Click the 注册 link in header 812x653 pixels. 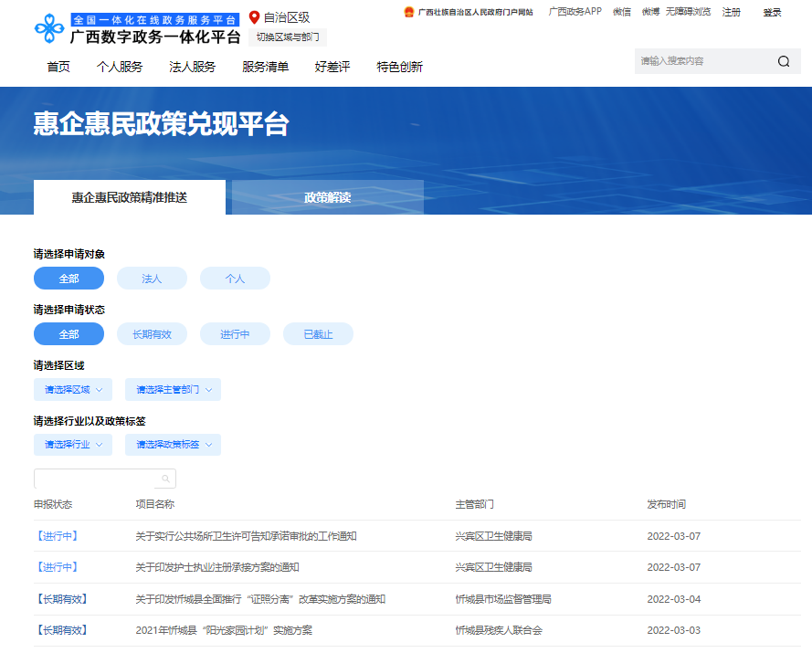pyautogui.click(x=731, y=12)
